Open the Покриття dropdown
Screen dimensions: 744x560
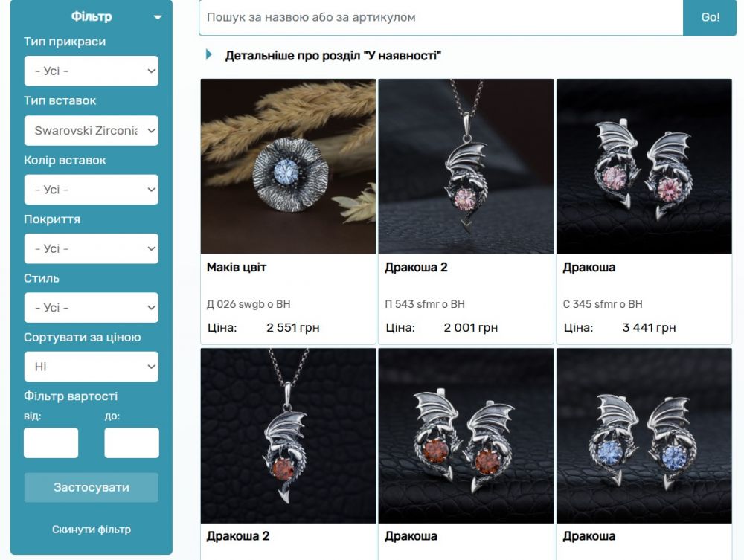coord(91,248)
